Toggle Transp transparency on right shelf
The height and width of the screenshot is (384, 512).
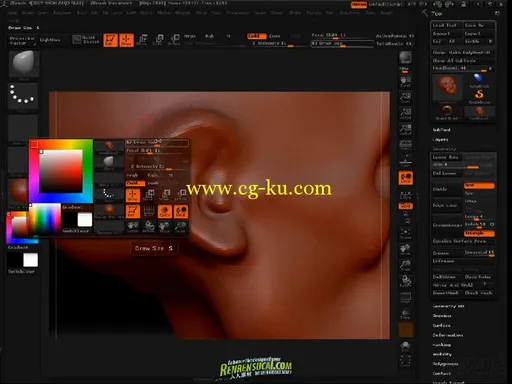(405, 313)
